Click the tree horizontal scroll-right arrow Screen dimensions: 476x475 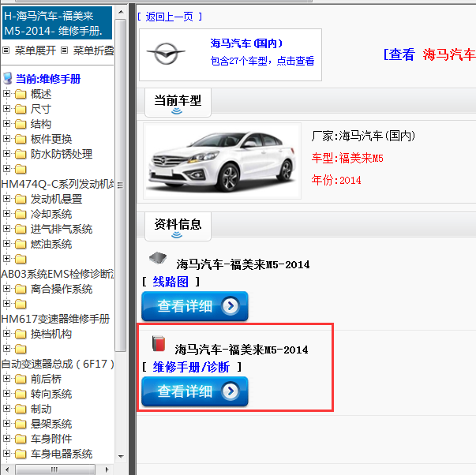[x=107, y=469]
